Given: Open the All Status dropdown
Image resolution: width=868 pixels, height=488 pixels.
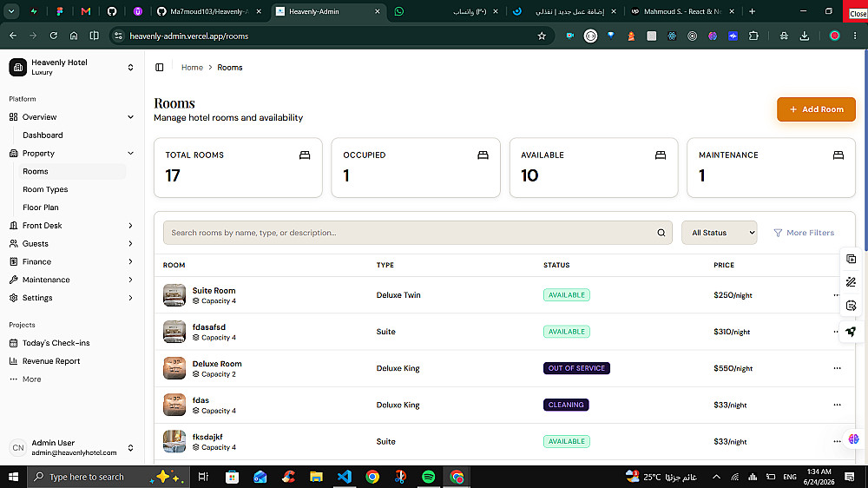Looking at the screenshot, I should (x=719, y=233).
